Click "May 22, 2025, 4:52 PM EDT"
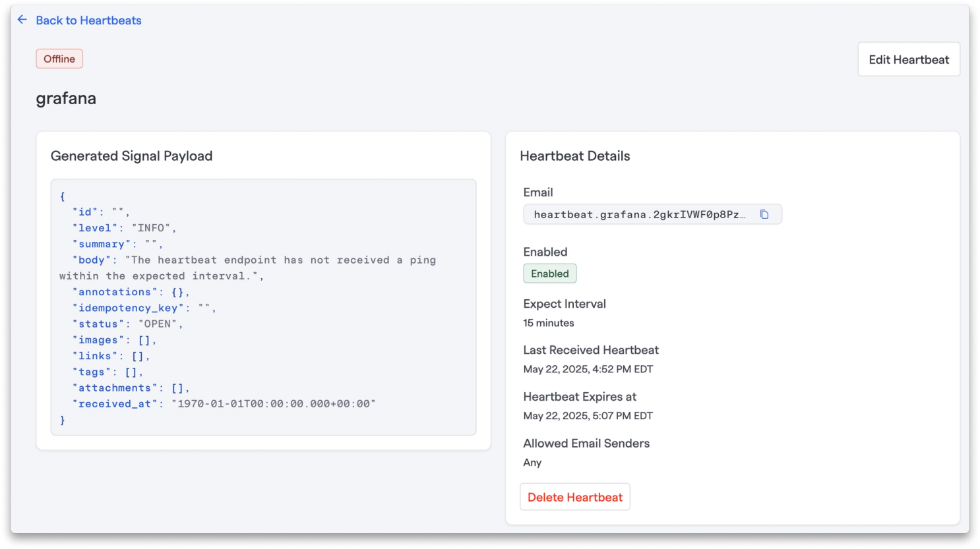The height and width of the screenshot is (549, 980). [588, 369]
